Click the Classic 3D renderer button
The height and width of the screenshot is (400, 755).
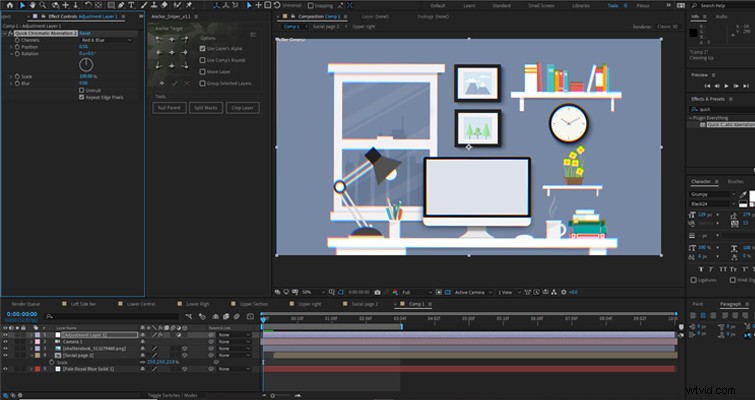[x=668, y=27]
